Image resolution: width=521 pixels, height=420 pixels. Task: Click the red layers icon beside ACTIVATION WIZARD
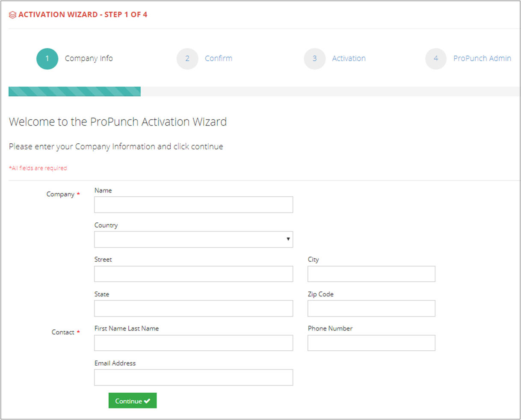12,14
